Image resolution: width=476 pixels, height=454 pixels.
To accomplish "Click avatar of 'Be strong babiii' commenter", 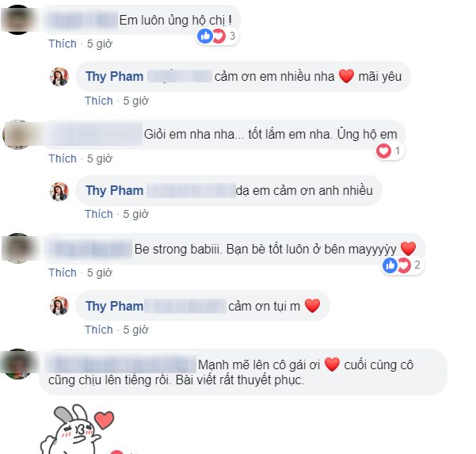I will coord(17,248).
